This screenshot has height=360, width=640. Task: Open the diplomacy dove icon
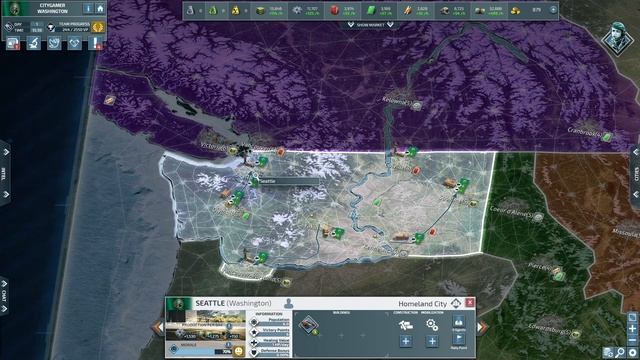[54, 42]
